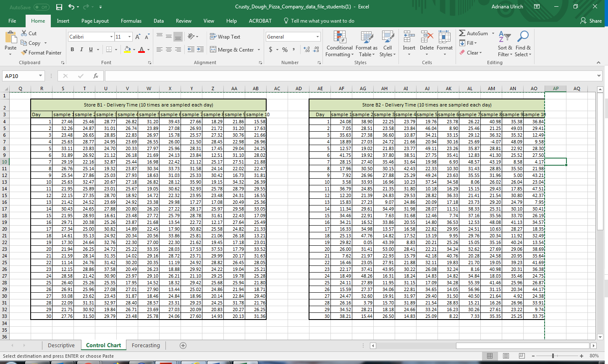Add a new sheet with plus icon
This screenshot has height=364, width=608.
point(183,346)
